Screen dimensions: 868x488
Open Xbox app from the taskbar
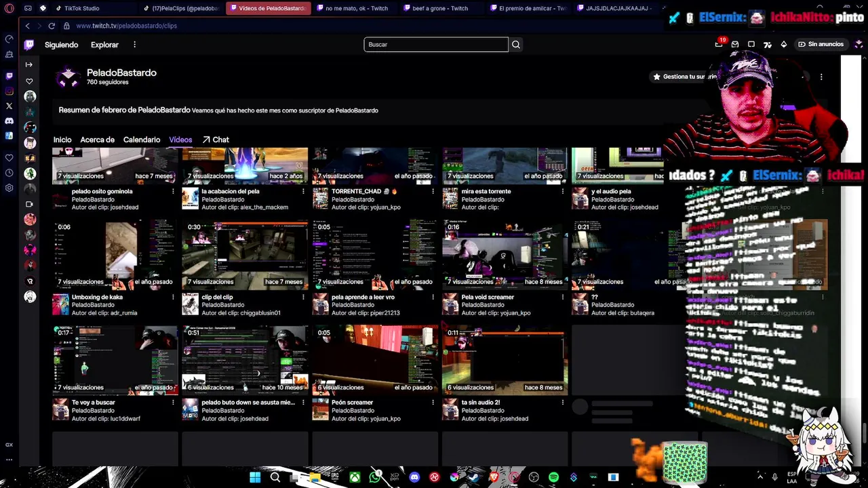[x=355, y=477]
